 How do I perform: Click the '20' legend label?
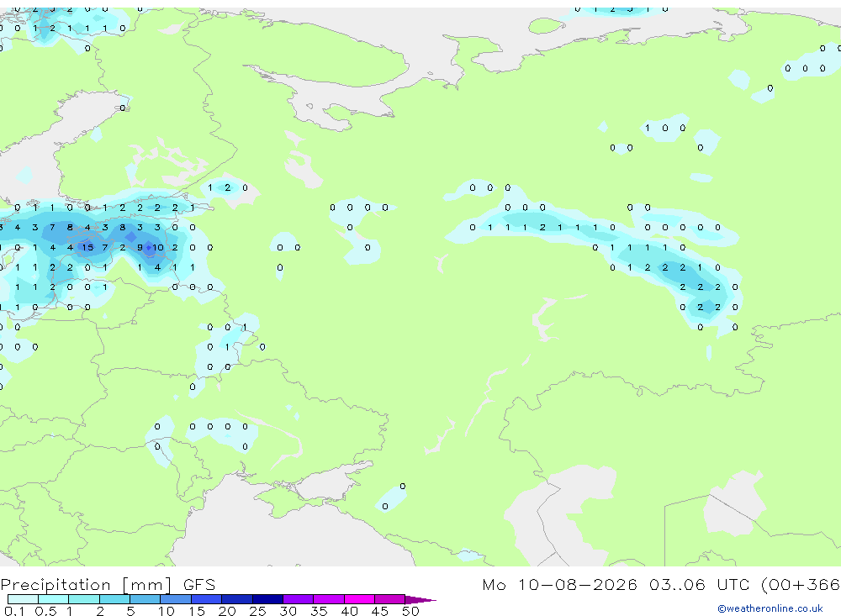point(227,611)
